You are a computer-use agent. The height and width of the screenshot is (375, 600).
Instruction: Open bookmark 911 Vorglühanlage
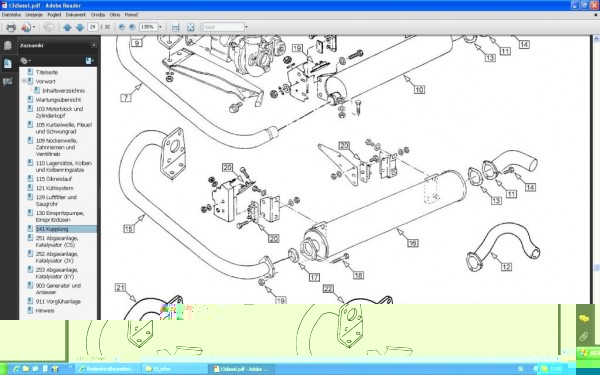(x=58, y=302)
